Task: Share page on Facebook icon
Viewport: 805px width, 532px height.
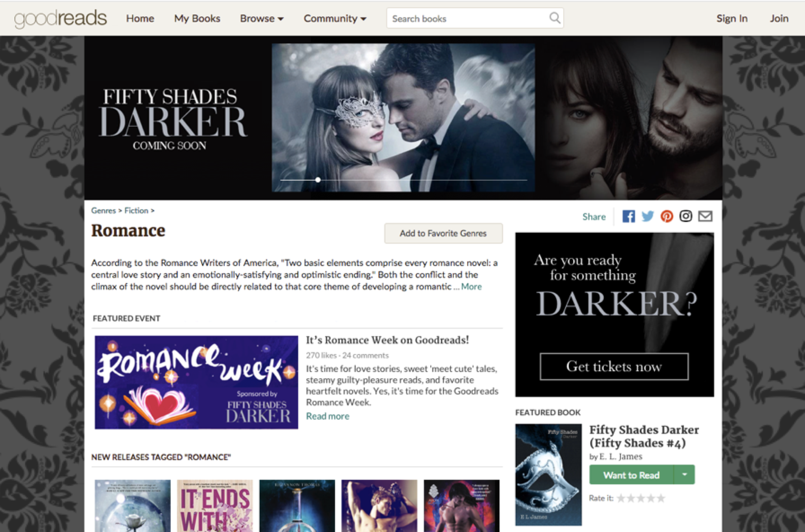Action: [x=628, y=216]
